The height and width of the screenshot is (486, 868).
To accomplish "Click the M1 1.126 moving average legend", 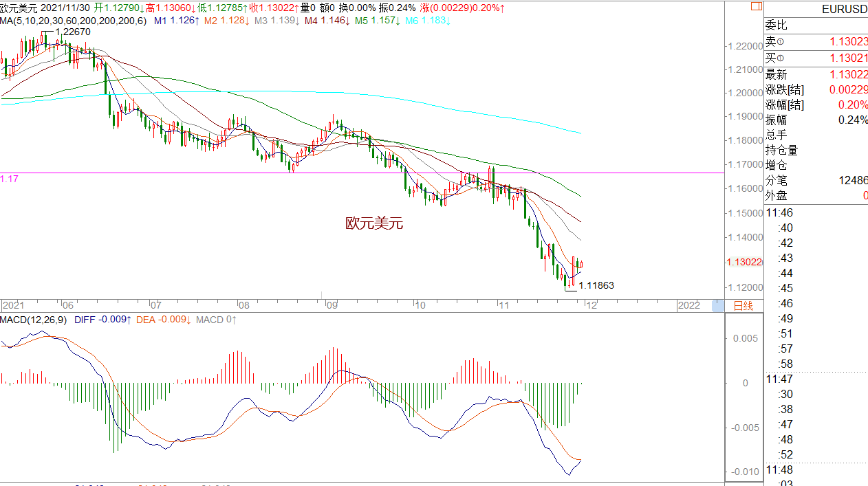I will click(177, 21).
